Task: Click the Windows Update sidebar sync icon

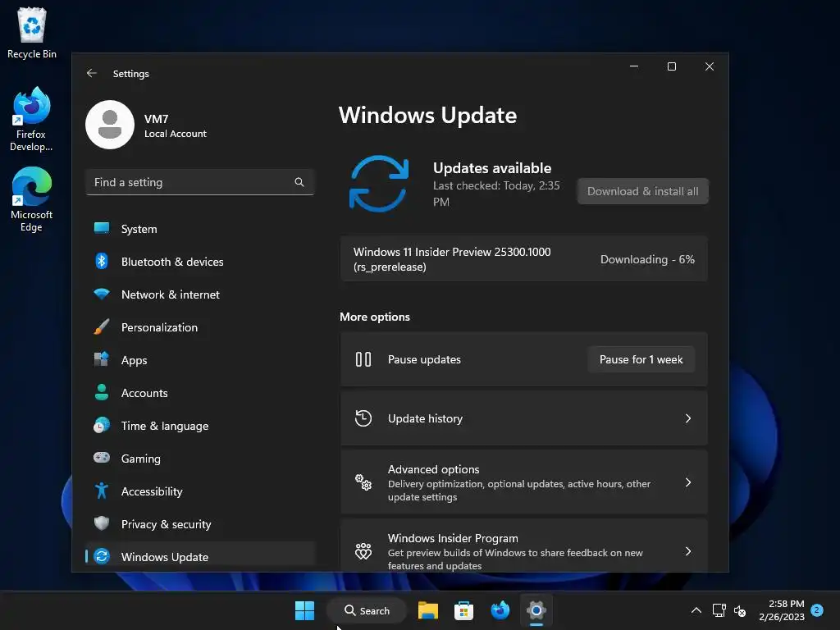Action: click(101, 556)
